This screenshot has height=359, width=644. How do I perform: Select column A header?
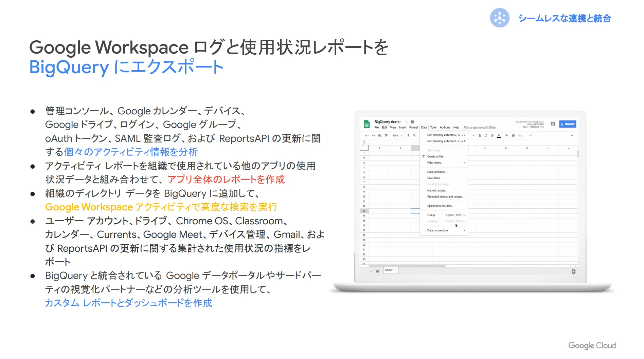379,148
